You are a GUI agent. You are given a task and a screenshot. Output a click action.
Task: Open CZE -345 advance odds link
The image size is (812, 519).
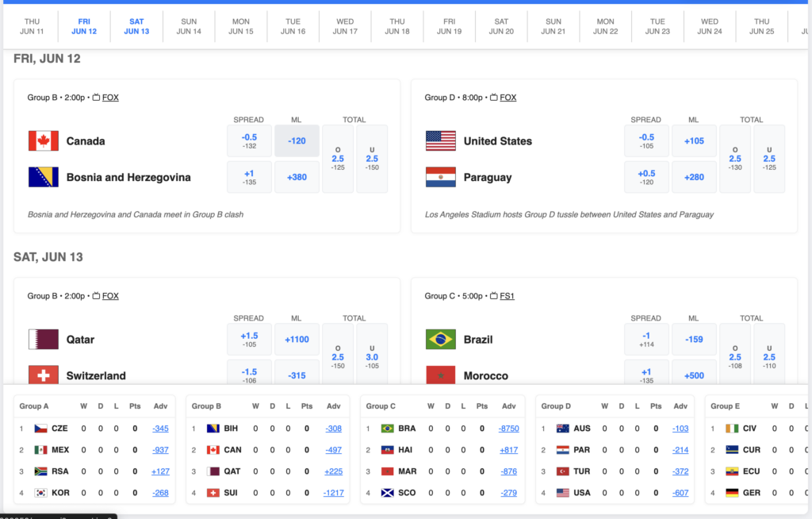160,429
